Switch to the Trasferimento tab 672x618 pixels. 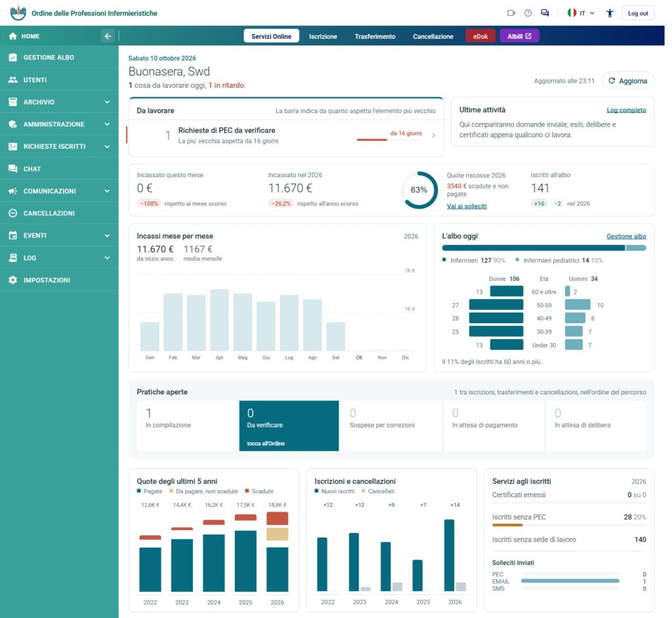pyautogui.click(x=375, y=36)
